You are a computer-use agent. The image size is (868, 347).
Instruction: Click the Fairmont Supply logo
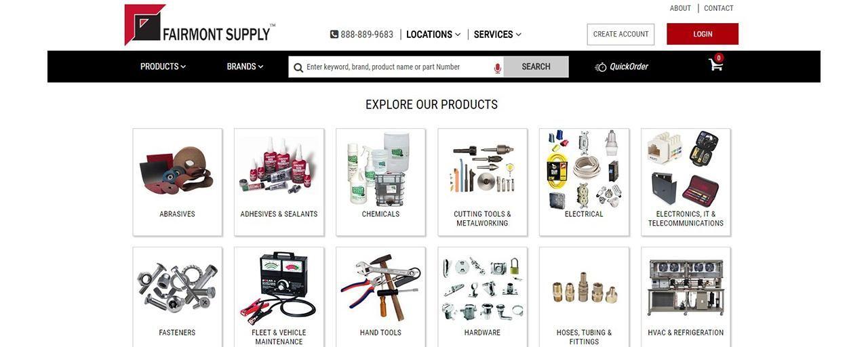point(200,25)
